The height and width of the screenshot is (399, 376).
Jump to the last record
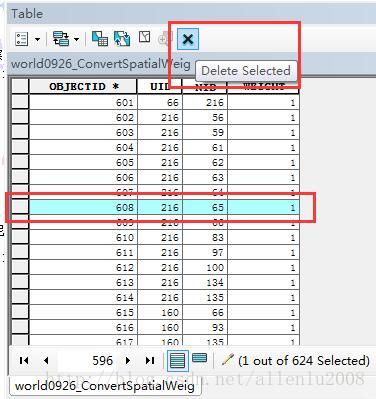(150, 360)
